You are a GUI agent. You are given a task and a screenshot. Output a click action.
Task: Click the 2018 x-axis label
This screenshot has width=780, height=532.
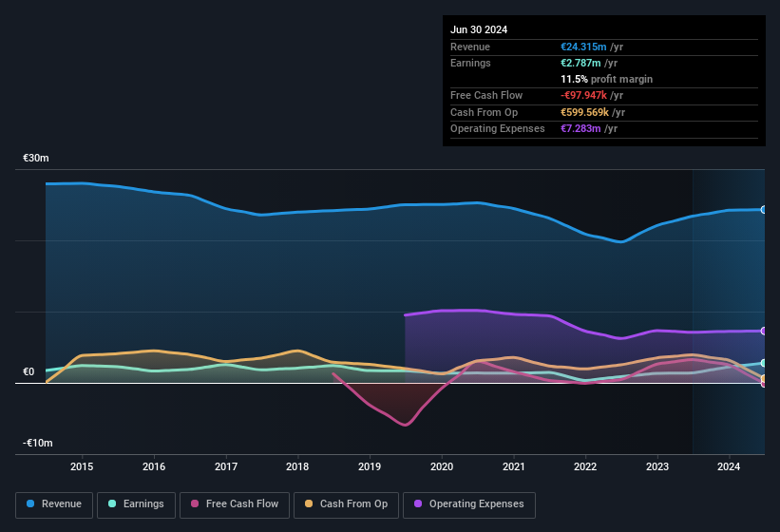click(297, 466)
